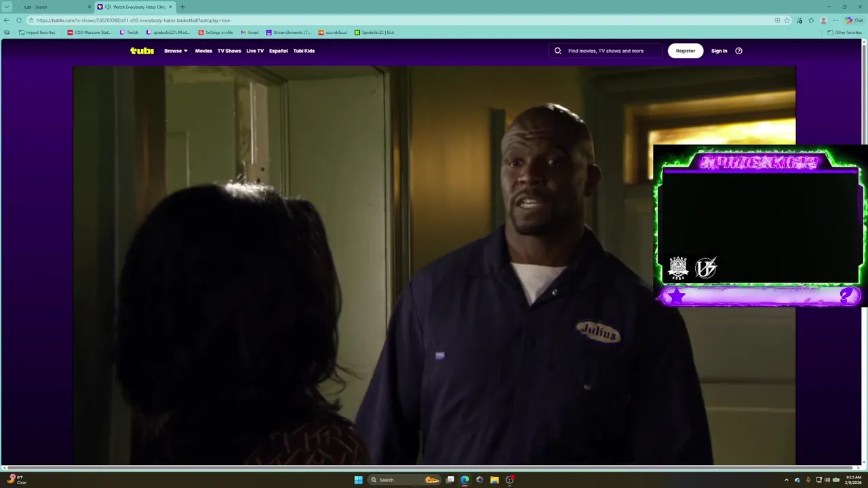Go to the Movies section

click(x=203, y=51)
